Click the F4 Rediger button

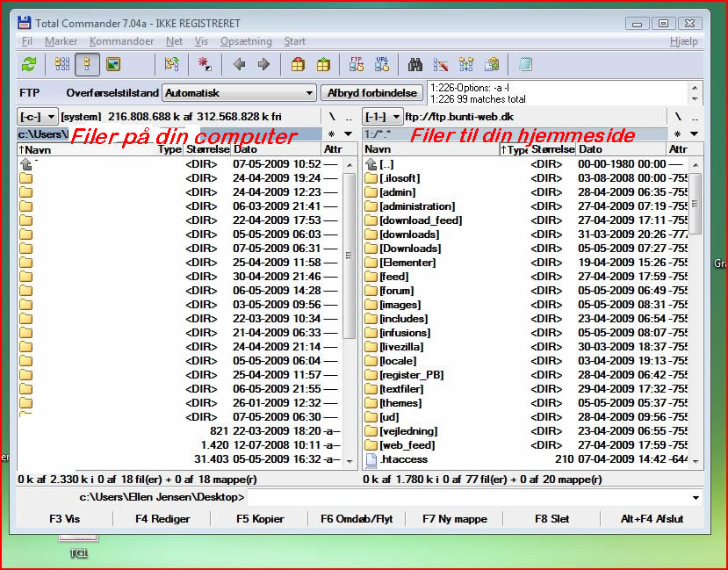[x=162, y=518]
